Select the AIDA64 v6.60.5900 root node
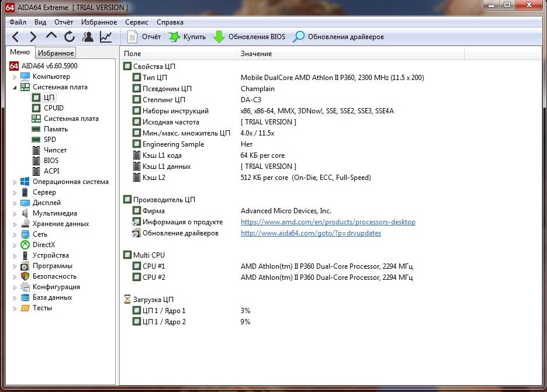The width and height of the screenshot is (547, 392). (43, 65)
